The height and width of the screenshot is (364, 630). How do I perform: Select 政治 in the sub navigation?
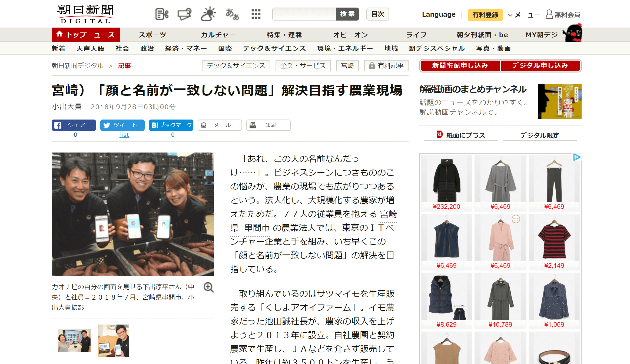[x=147, y=48]
